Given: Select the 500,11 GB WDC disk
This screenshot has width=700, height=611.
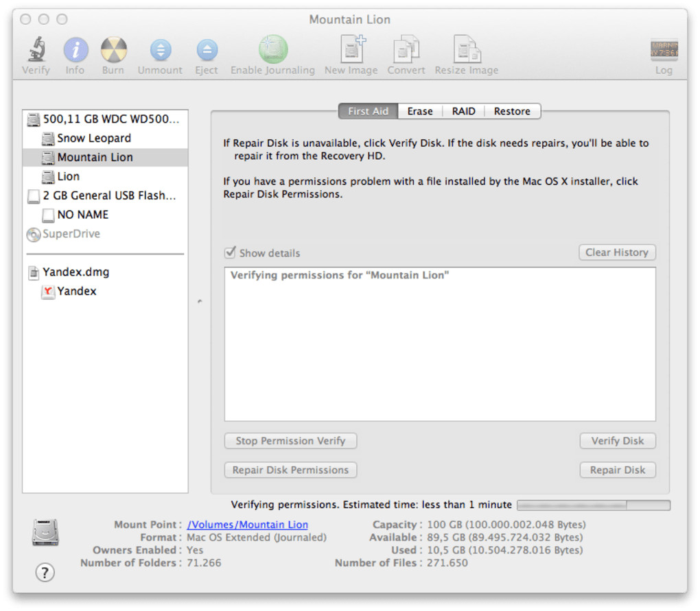Looking at the screenshot, I should 106,119.
